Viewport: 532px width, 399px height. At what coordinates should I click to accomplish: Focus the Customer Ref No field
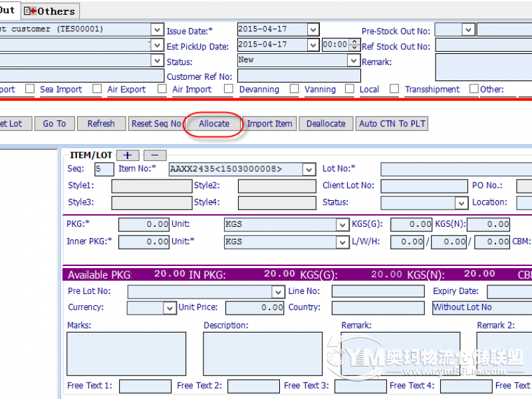[299, 76]
